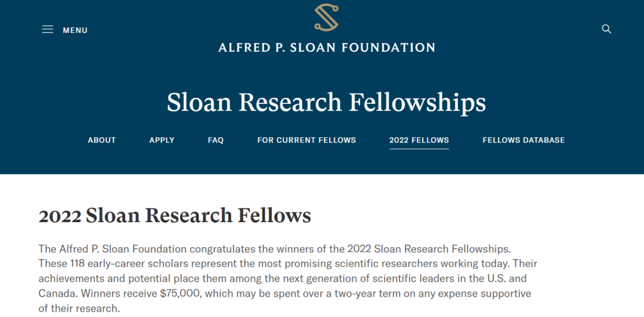Click the final line "of their research."
This screenshot has width=644, height=317.
point(79,309)
